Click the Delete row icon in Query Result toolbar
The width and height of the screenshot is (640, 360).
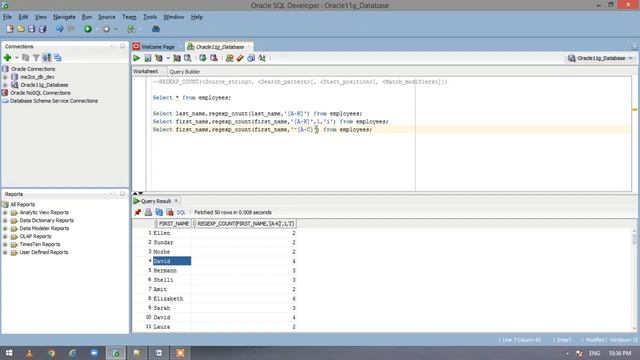(170, 212)
